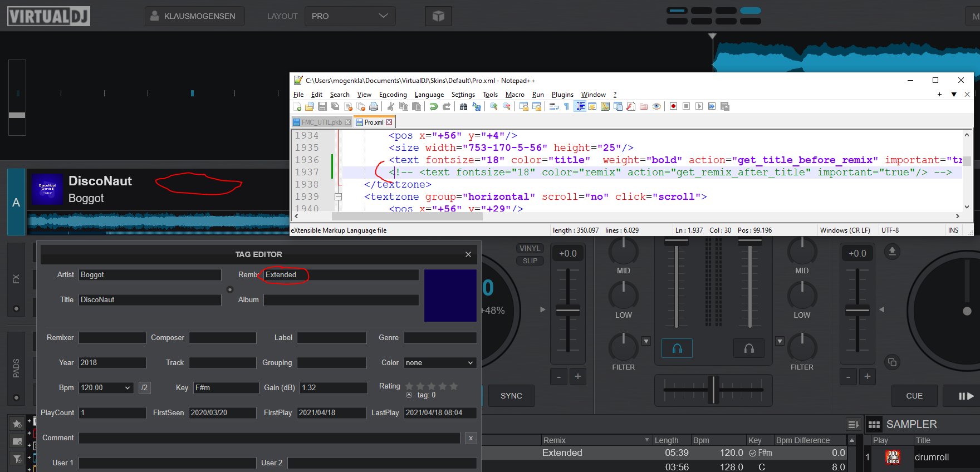Open the LAYOUT PRO dropdown
980x472 pixels.
[x=350, y=16]
